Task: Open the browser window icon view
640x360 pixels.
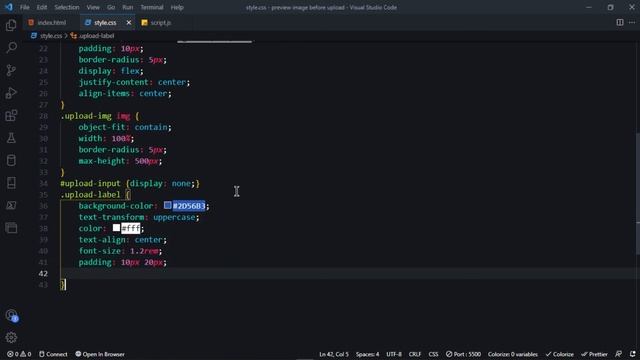Action: [x=11, y=228]
